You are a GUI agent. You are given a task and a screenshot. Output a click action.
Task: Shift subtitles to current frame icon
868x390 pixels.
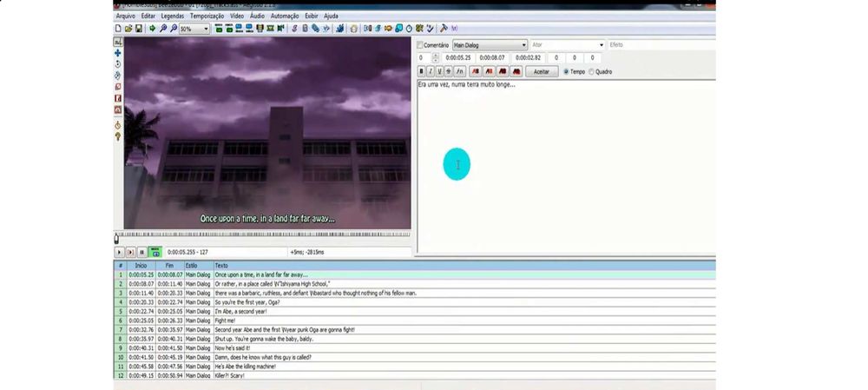(279, 29)
